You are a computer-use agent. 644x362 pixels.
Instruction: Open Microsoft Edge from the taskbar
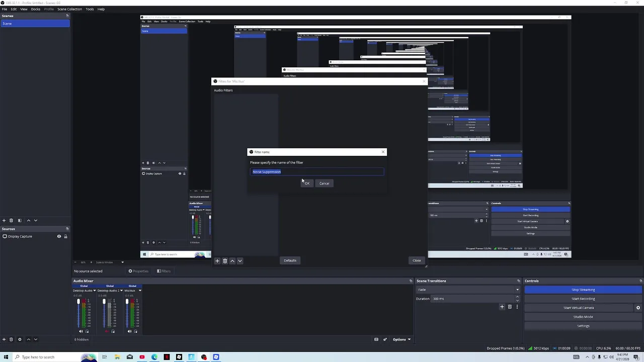tap(154, 357)
